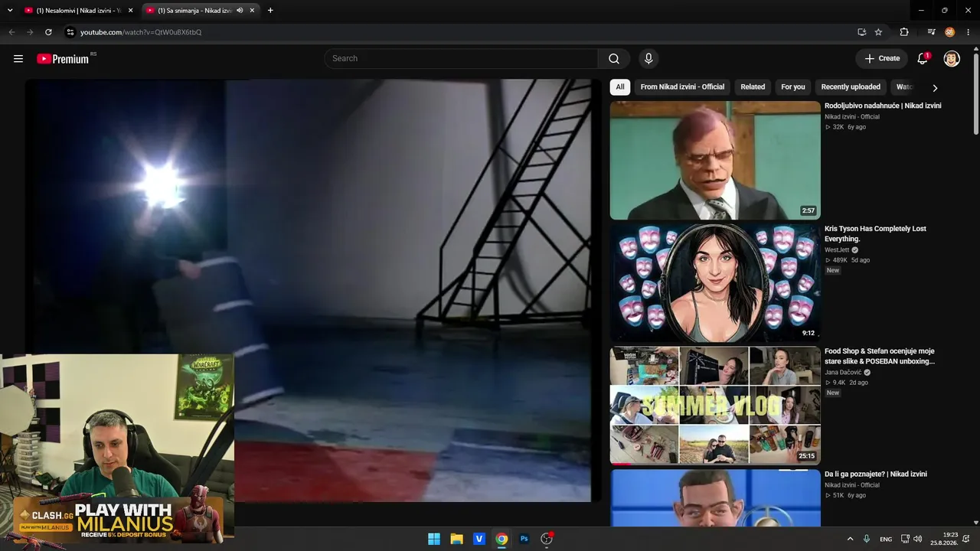The width and height of the screenshot is (980, 551).
Task: Open network and volume quick settings
Action: (x=911, y=539)
